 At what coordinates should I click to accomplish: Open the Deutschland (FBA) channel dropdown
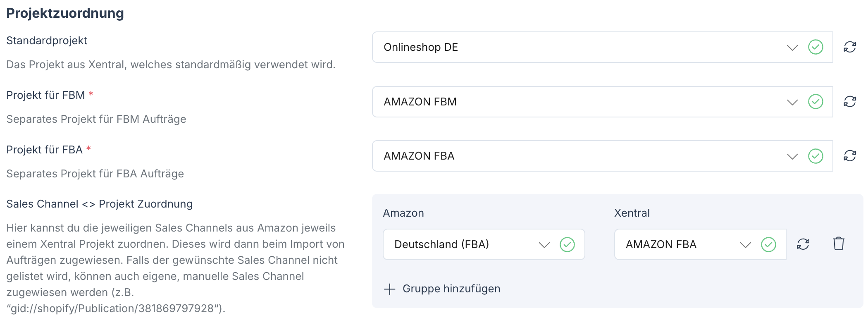(x=544, y=245)
